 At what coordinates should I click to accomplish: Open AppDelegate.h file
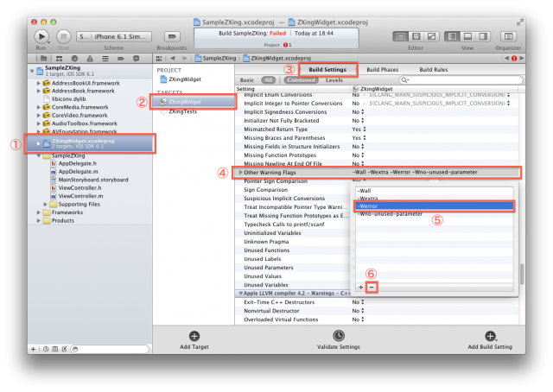click(77, 163)
